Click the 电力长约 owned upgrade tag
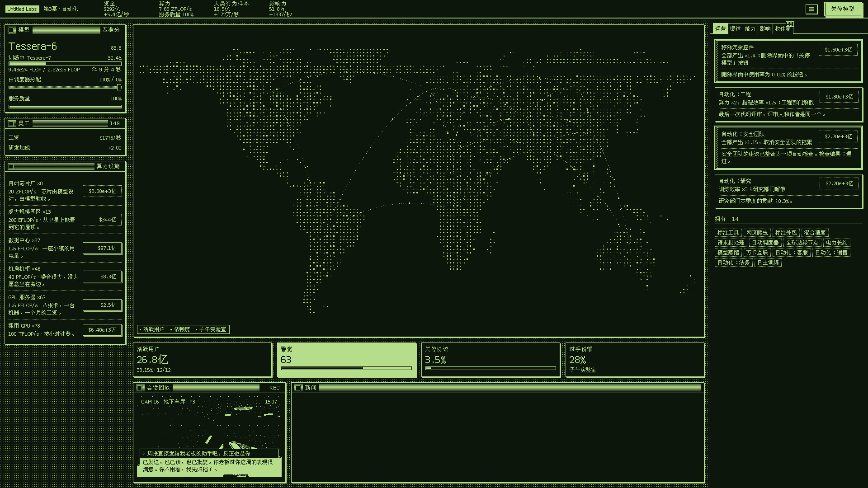The height and width of the screenshot is (488, 868). (836, 243)
